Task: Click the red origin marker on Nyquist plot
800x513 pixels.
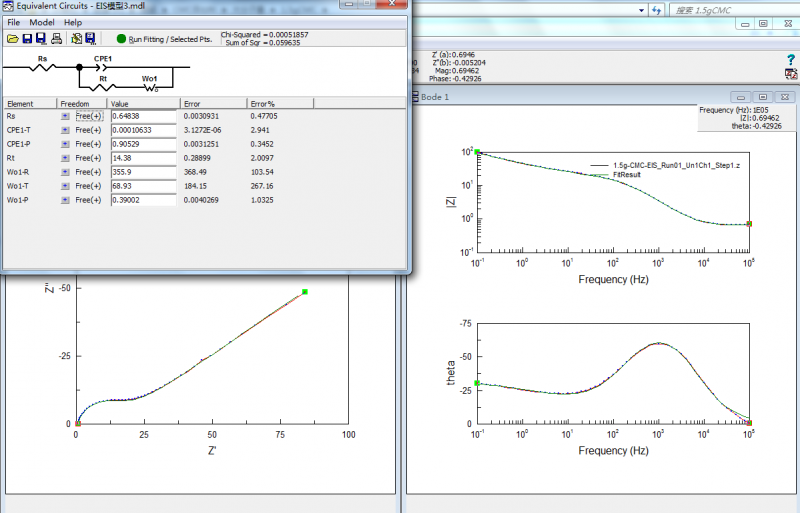Action: tap(78, 424)
